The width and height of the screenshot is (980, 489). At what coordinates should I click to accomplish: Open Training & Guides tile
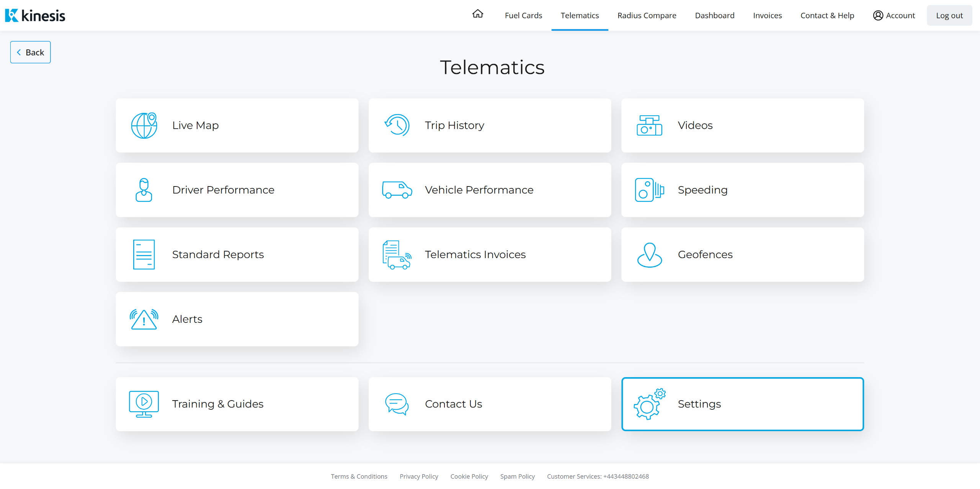[237, 404]
